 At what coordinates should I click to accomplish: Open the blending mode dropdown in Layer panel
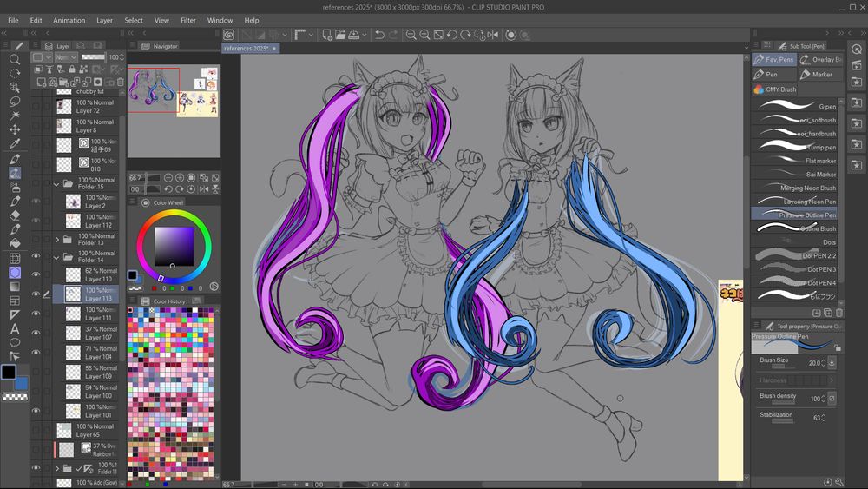coord(66,57)
